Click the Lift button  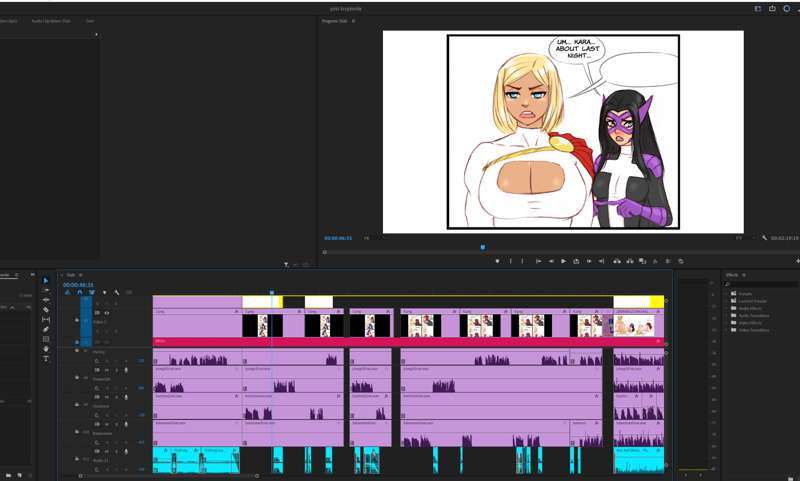click(x=617, y=261)
